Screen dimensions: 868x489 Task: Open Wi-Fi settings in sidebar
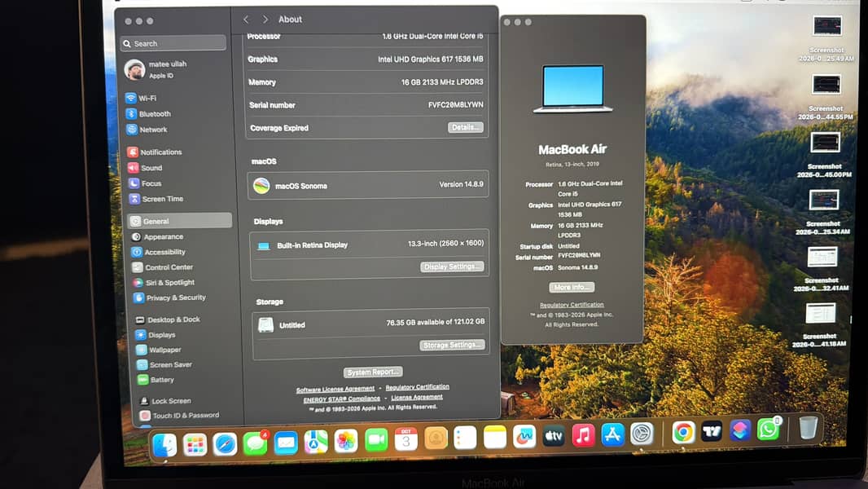tap(141, 98)
